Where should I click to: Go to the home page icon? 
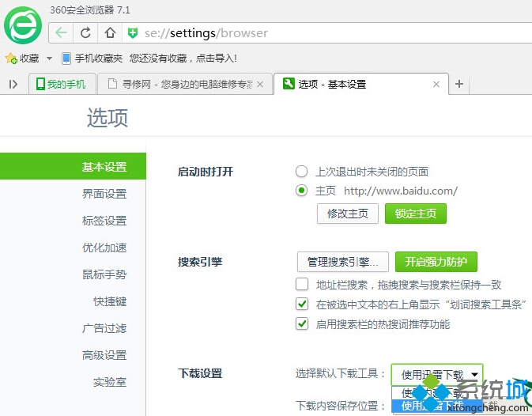point(110,33)
